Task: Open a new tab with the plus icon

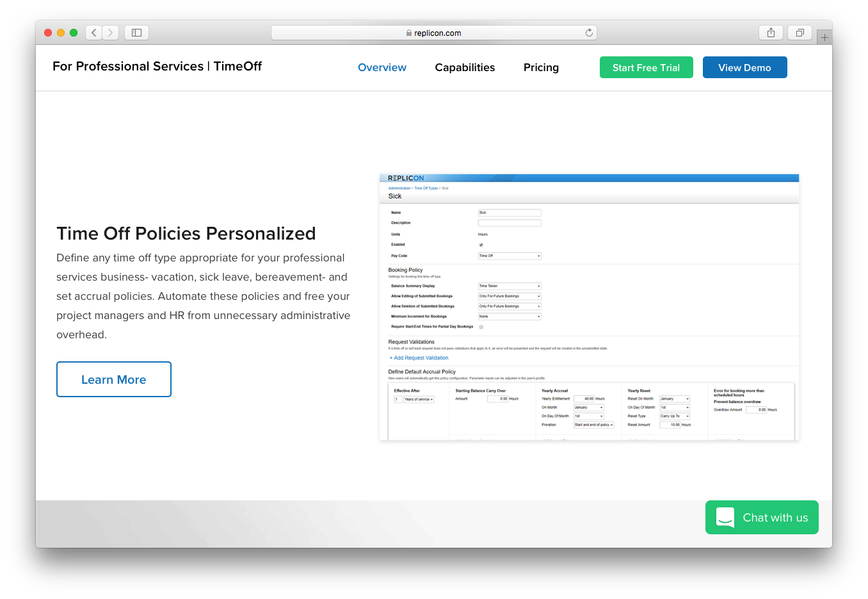Action: [x=824, y=37]
